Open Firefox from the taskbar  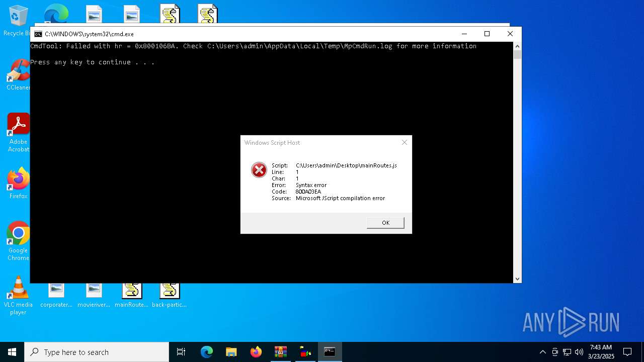coord(256,352)
